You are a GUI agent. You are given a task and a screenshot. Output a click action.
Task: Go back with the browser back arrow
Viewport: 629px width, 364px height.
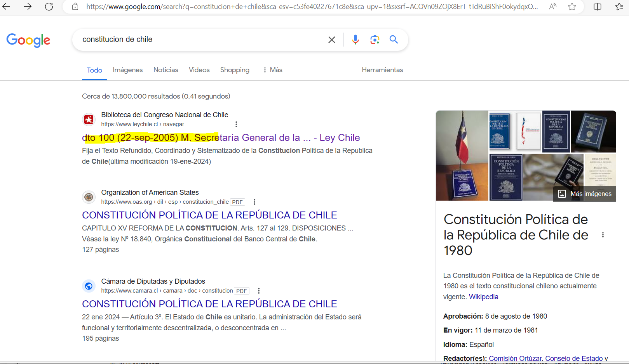[x=6, y=6]
